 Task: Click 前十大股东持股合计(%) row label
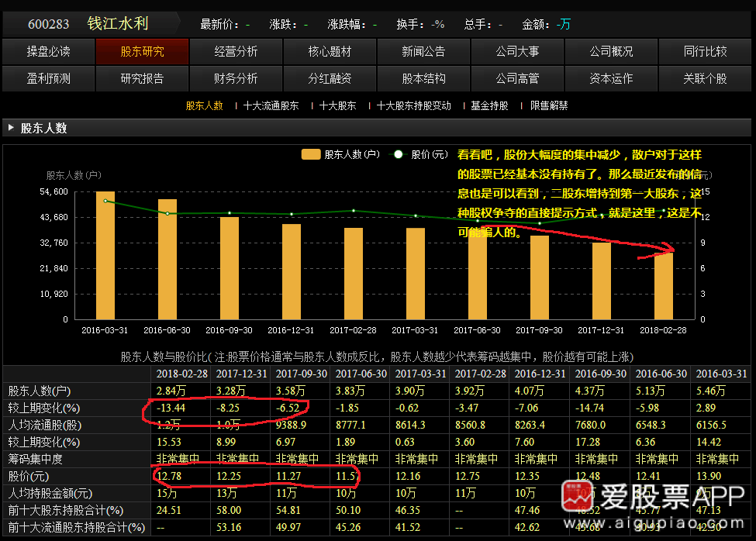66,510
